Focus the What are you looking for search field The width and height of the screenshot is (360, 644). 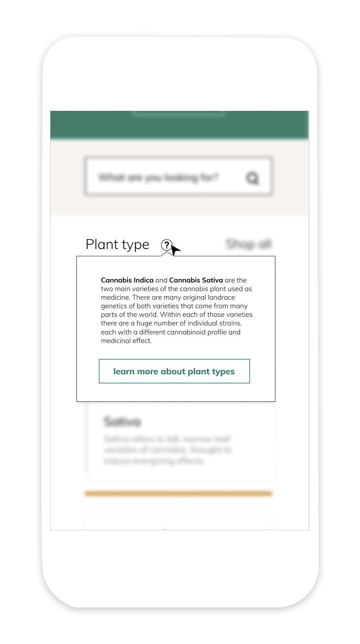tap(179, 177)
